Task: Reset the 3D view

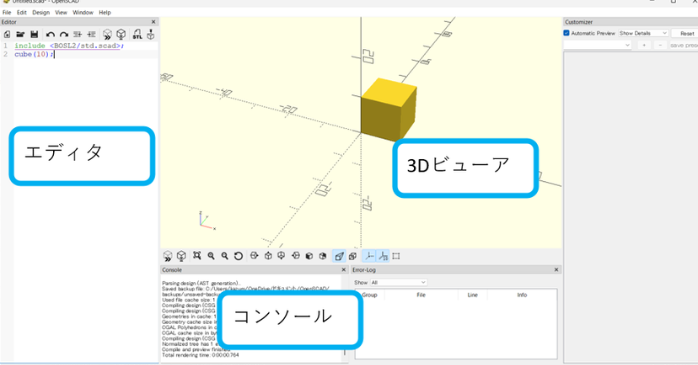Action: pos(238,256)
